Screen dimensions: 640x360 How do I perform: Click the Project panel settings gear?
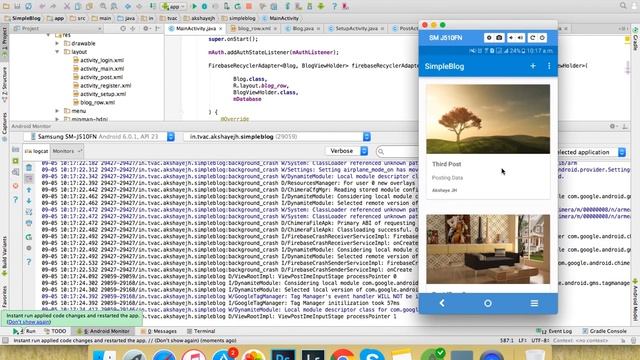pos(146,29)
